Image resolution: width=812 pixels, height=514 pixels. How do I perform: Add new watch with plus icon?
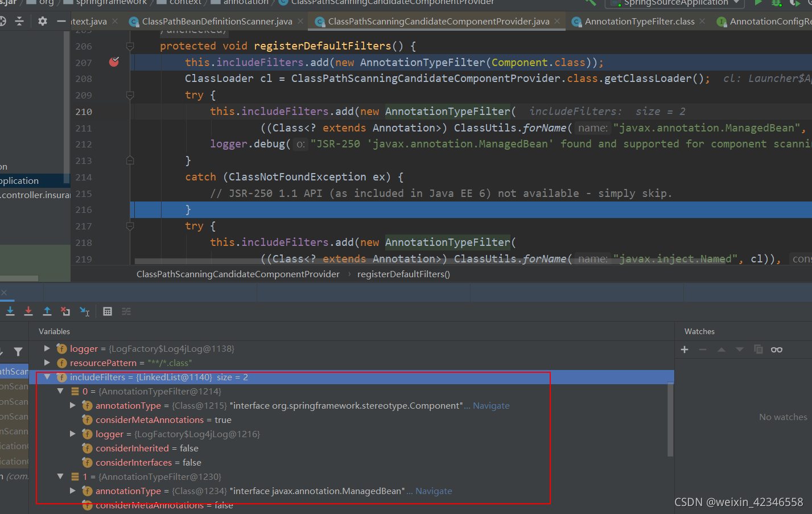click(685, 349)
